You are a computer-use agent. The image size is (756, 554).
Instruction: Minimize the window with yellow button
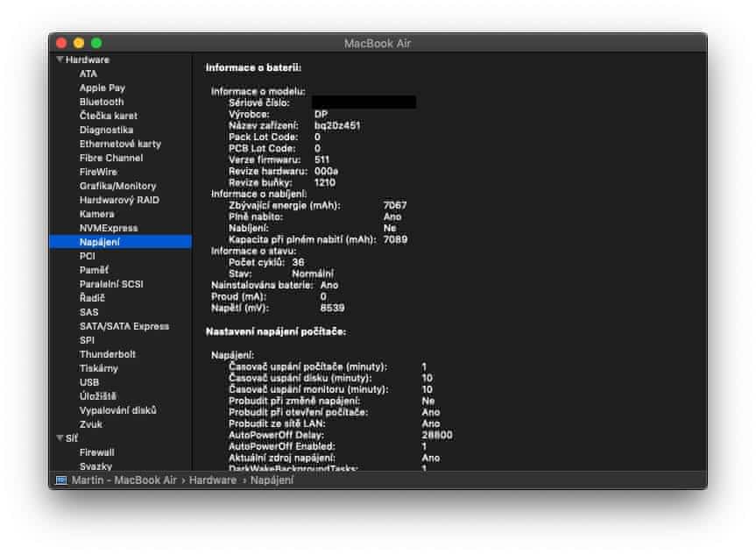pos(79,43)
